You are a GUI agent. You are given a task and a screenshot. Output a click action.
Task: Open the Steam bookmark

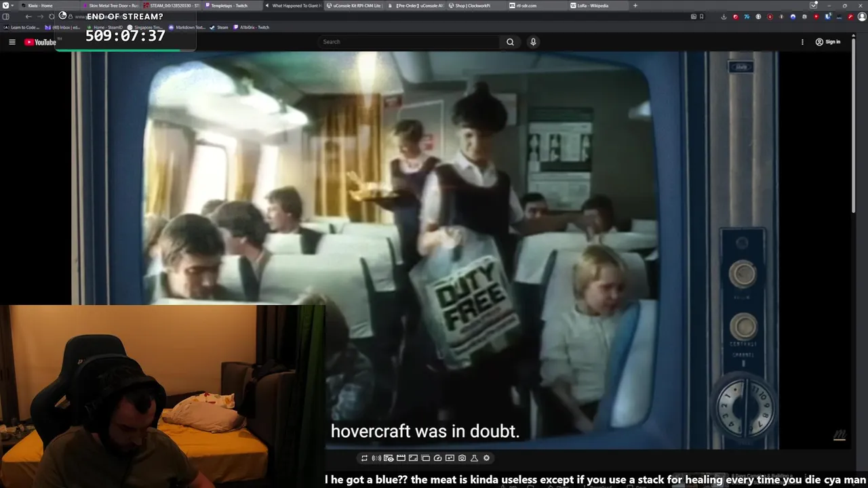[x=219, y=27]
